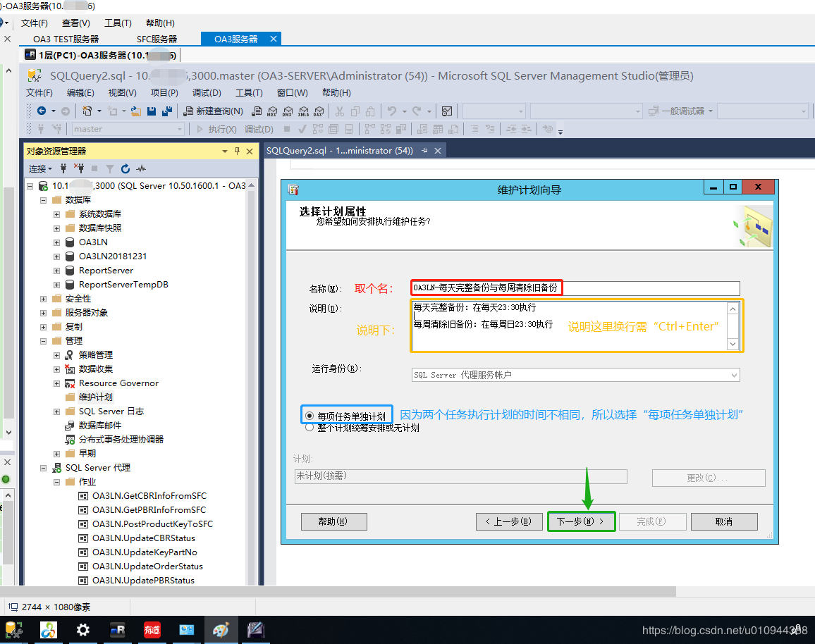Click the Previous step button
The image size is (815, 644).
pyautogui.click(x=509, y=521)
